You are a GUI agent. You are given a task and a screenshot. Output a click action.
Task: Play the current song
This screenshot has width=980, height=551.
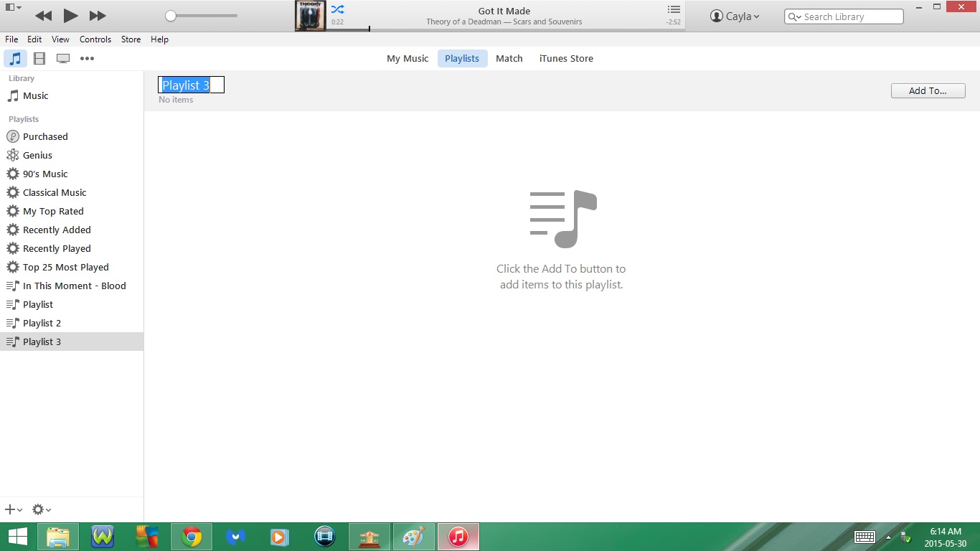click(70, 15)
